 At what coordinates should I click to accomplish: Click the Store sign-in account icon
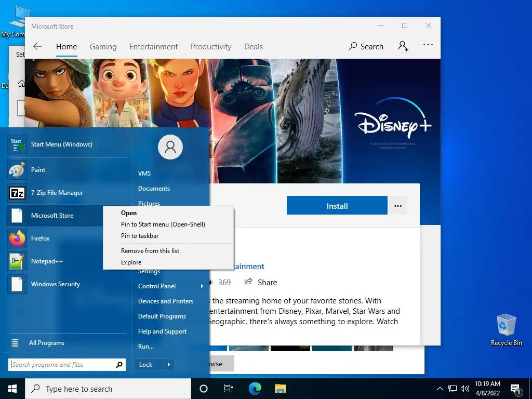click(403, 46)
